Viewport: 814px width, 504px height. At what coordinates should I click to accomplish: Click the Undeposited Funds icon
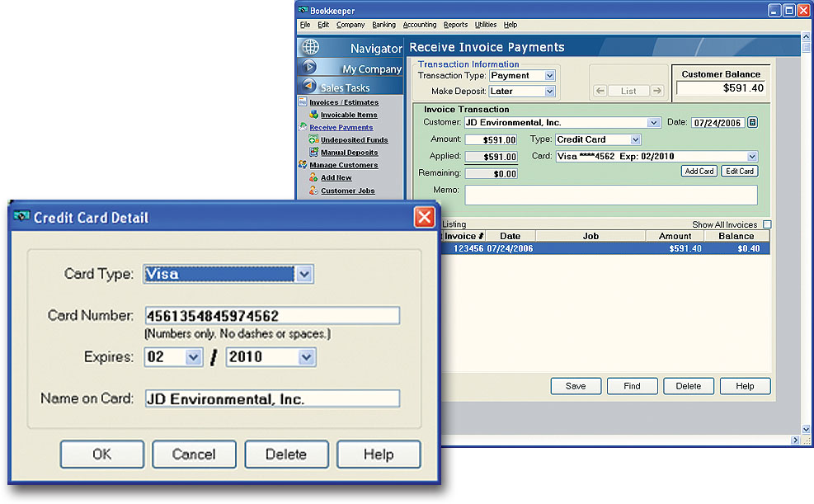point(313,139)
